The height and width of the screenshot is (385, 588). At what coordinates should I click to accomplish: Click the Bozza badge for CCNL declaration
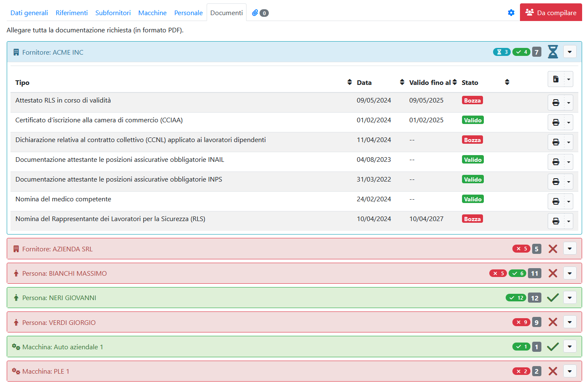click(472, 140)
